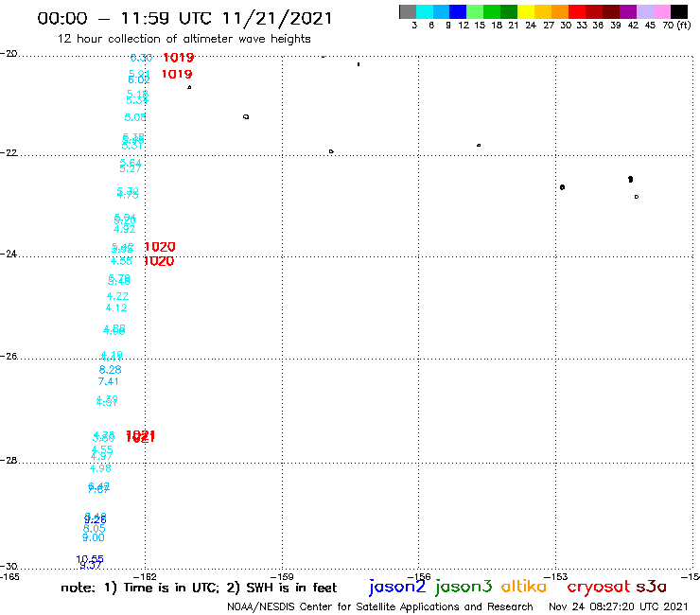700x615 pixels.
Task: Click the '-165' longitude axis label
Action: point(9,576)
